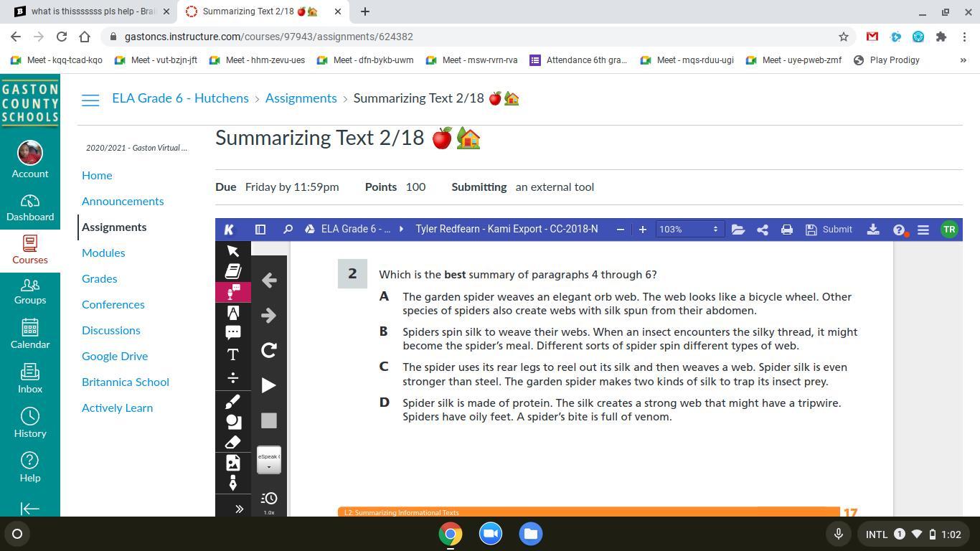Image resolution: width=980 pixels, height=551 pixels.
Task: Go to course Home
Action: click(97, 175)
